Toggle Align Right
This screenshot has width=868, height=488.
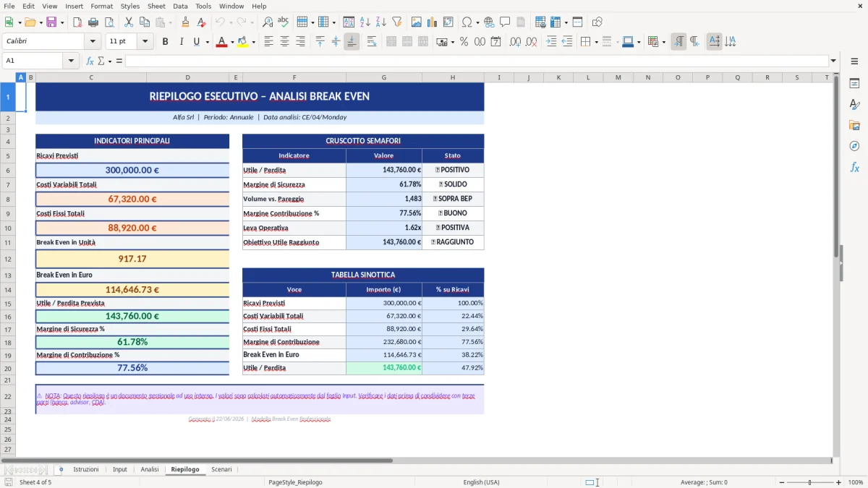tap(300, 42)
